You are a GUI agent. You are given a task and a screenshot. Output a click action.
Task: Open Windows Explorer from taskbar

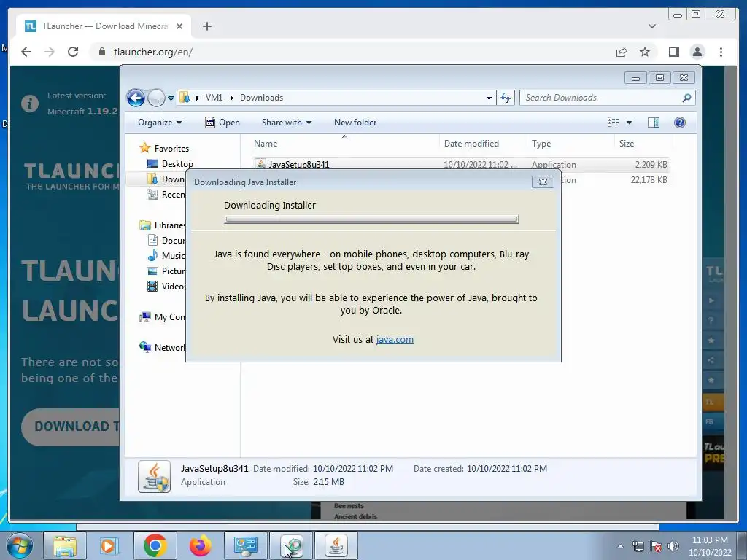point(65,545)
